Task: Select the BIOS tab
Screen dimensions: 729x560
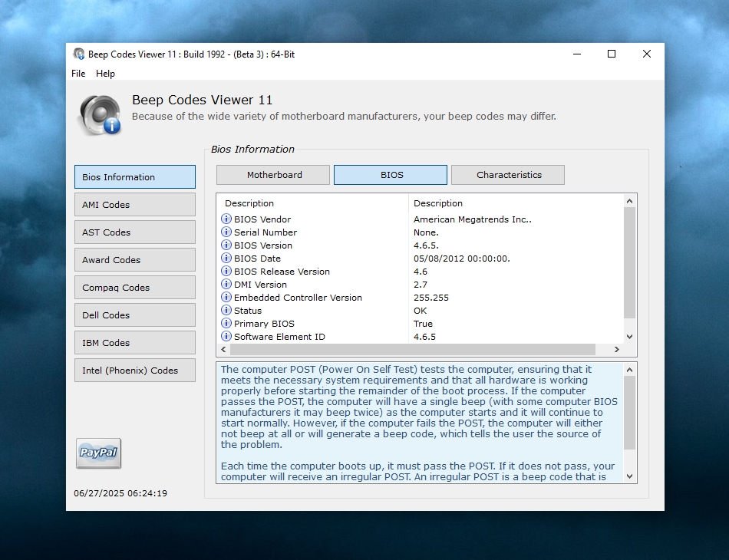Action: [391, 175]
